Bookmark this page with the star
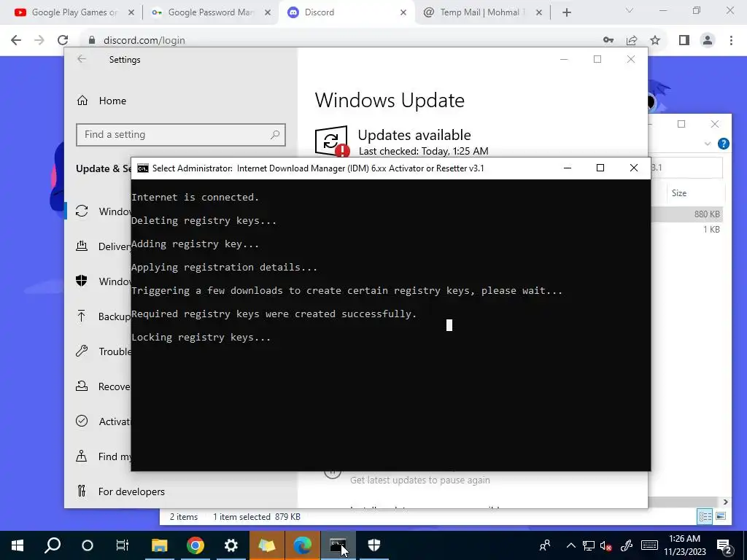Screen dimensions: 747x560 [655, 40]
